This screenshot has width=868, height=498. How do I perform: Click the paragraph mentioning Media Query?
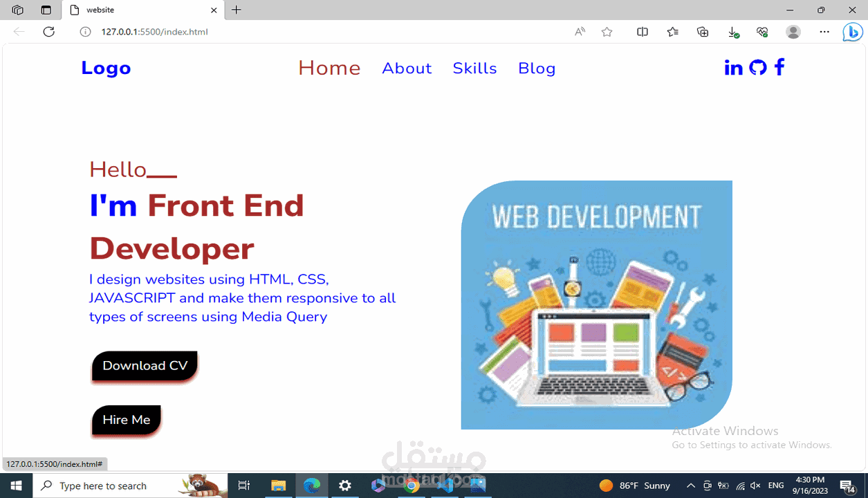click(242, 298)
